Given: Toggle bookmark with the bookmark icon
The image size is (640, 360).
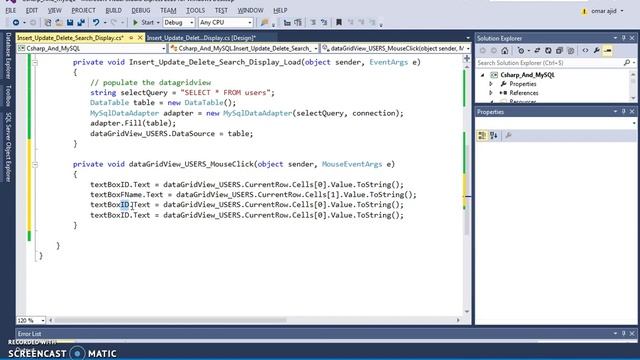Looking at the screenshot, I should (339, 23).
